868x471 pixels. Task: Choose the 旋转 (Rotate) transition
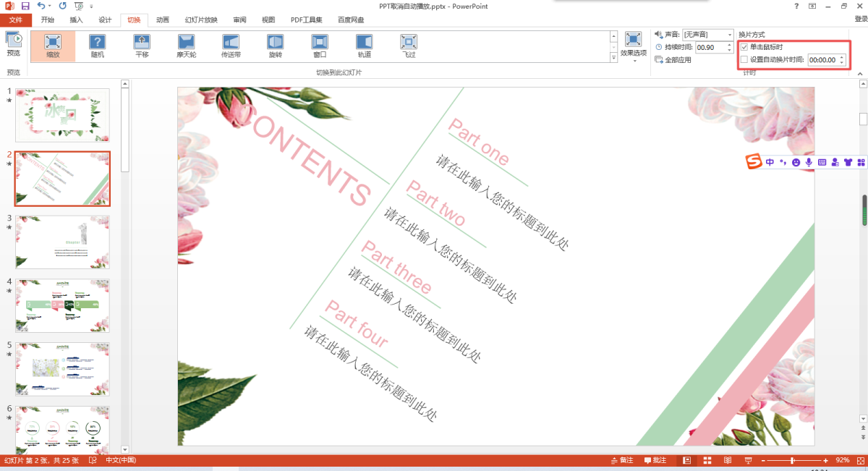click(275, 46)
